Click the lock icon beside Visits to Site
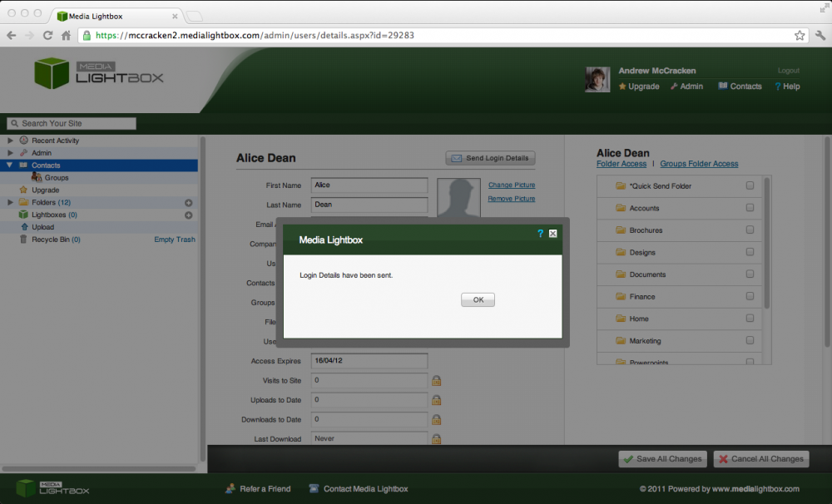 click(436, 381)
